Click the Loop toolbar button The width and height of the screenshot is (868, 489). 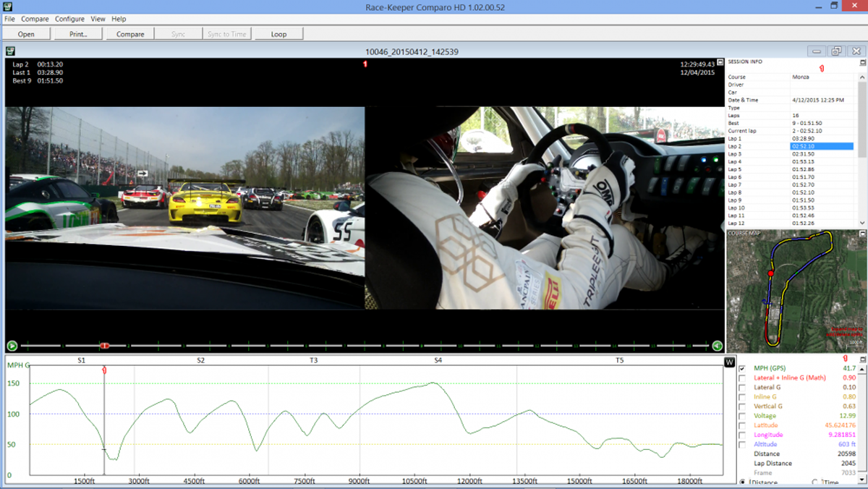[278, 34]
